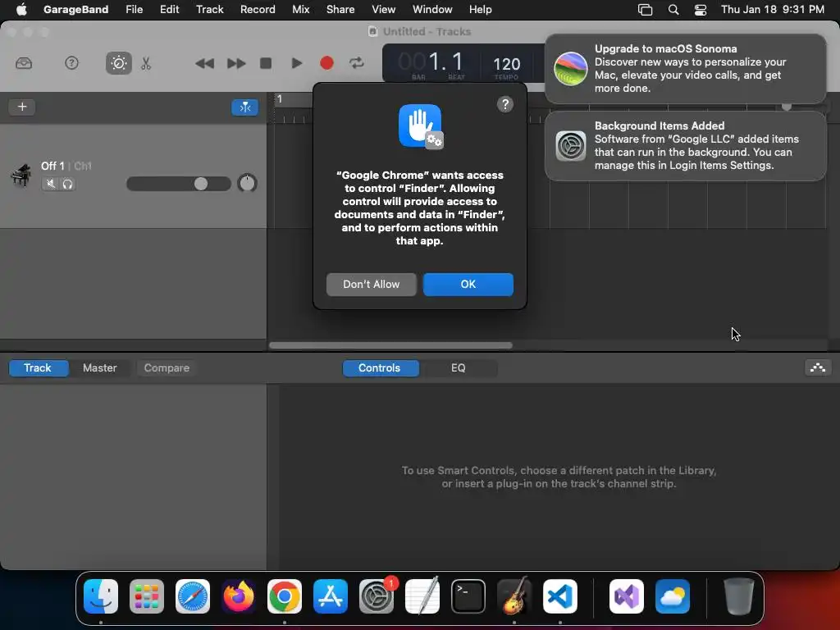Click the Fast Forward button
The image size is (840, 630).
235,63
